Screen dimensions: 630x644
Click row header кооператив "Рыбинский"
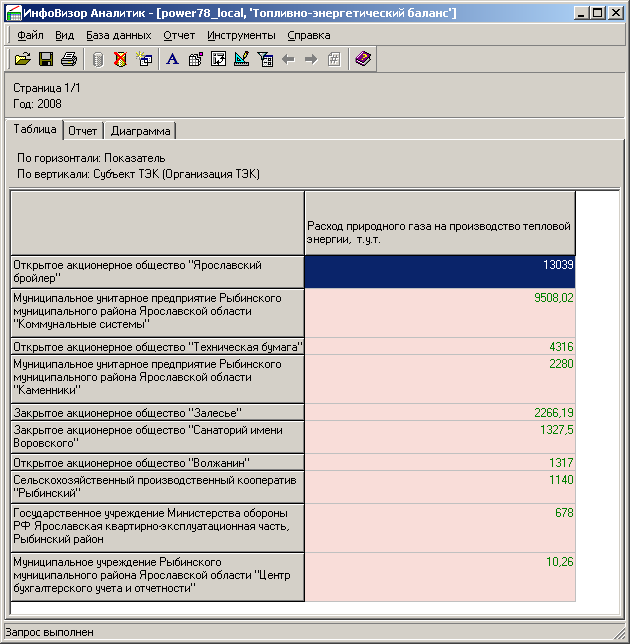click(x=158, y=487)
